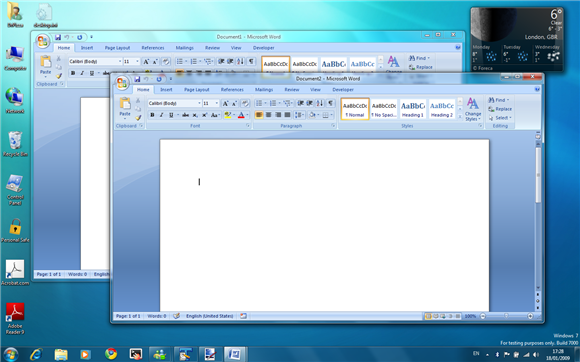Click Shrink Font in Document2
Image resolution: width=580 pixels, height=362 pixels.
(x=234, y=104)
